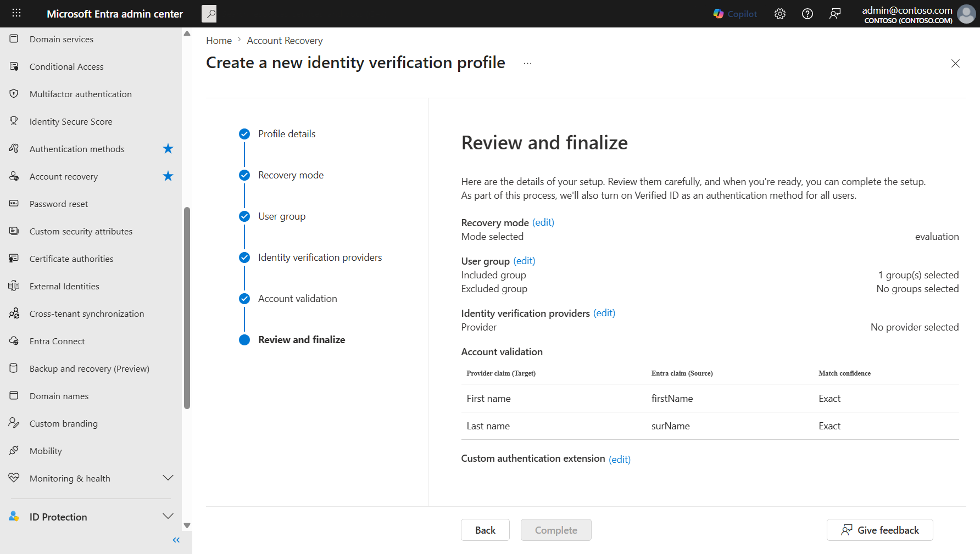
Task: Click the Multifactor authentication shield icon
Action: [x=14, y=94]
